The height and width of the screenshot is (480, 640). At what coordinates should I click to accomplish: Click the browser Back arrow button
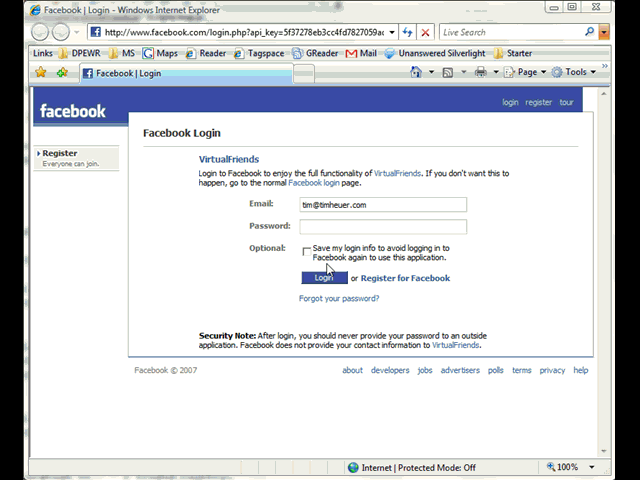40,32
